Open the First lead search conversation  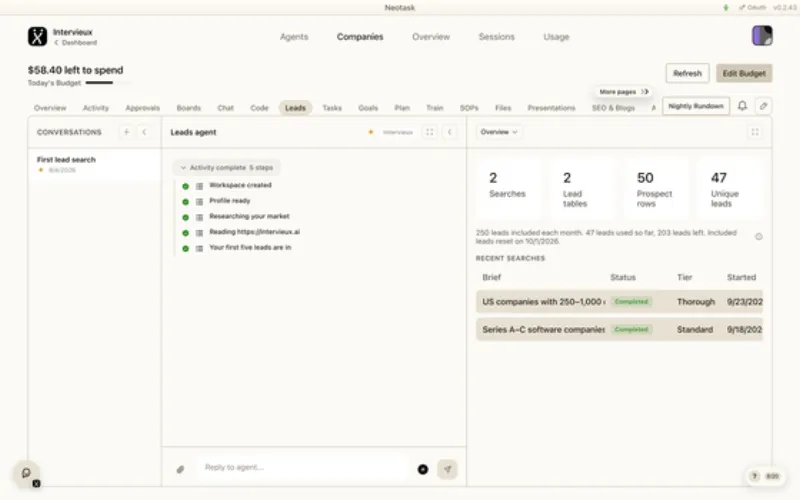tap(94, 164)
